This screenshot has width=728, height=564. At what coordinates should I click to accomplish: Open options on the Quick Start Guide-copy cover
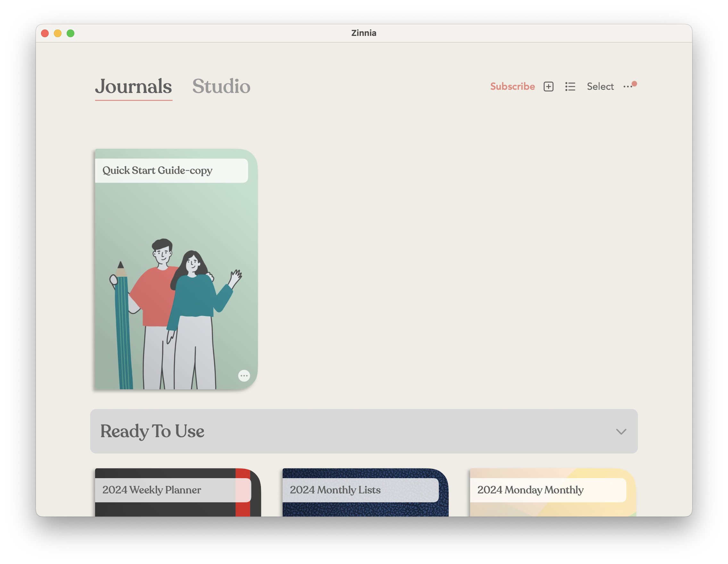coord(244,376)
